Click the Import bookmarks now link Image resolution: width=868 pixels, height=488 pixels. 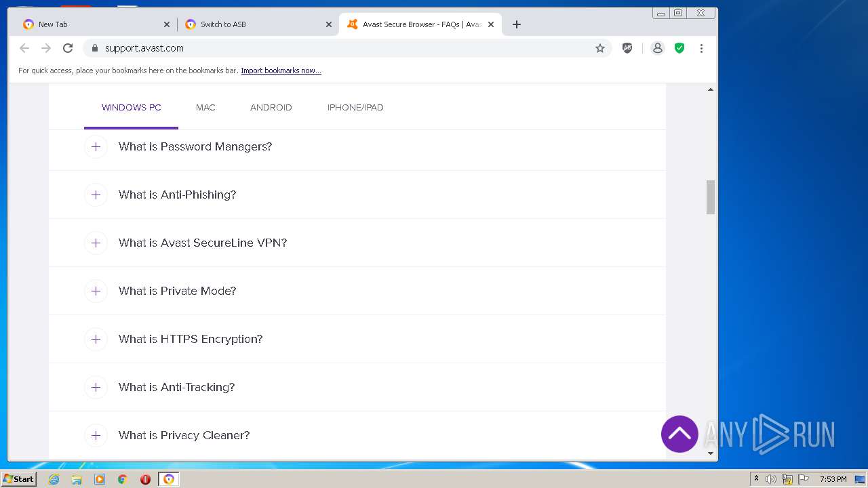pos(281,70)
